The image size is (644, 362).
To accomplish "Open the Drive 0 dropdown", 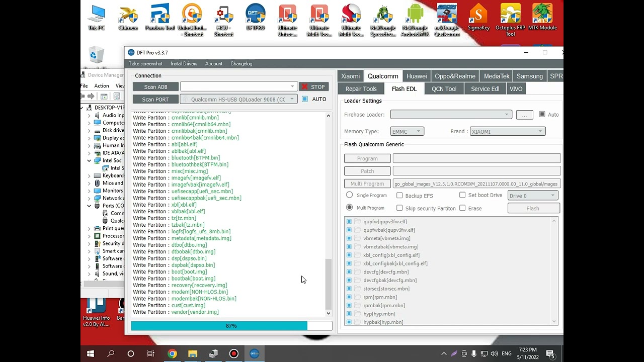I will 533,196.
